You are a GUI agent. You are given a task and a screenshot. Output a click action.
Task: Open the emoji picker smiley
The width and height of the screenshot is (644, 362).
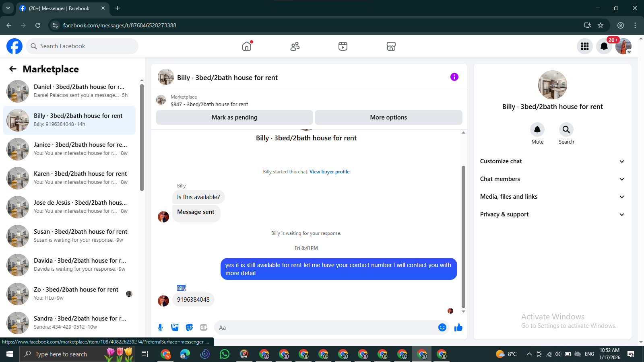click(442, 327)
